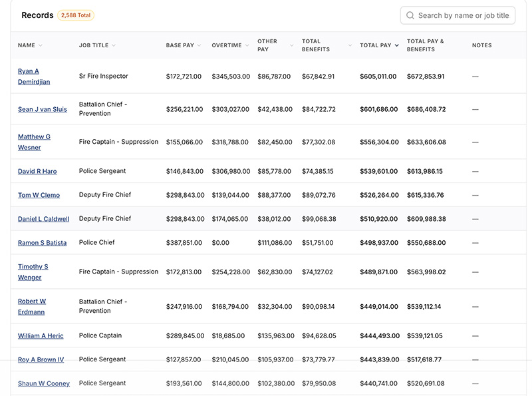
Task: Click other pay value $135,963.00
Action: [276, 336]
